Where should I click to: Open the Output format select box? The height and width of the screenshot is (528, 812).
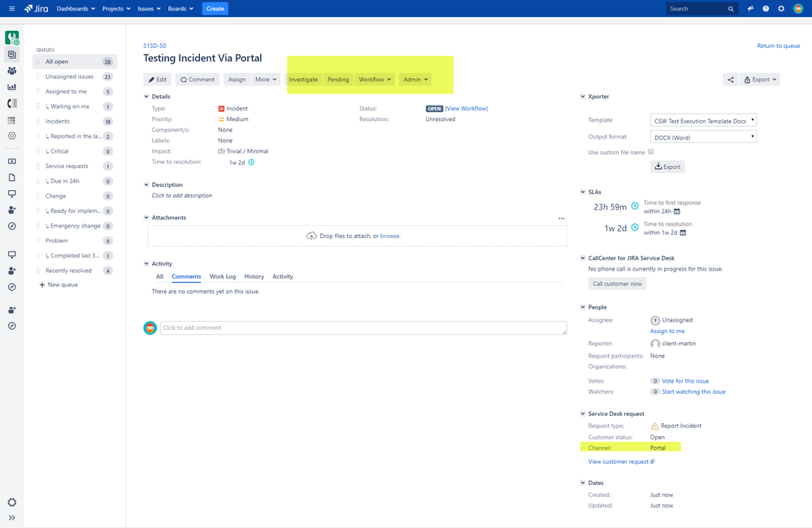click(x=703, y=137)
